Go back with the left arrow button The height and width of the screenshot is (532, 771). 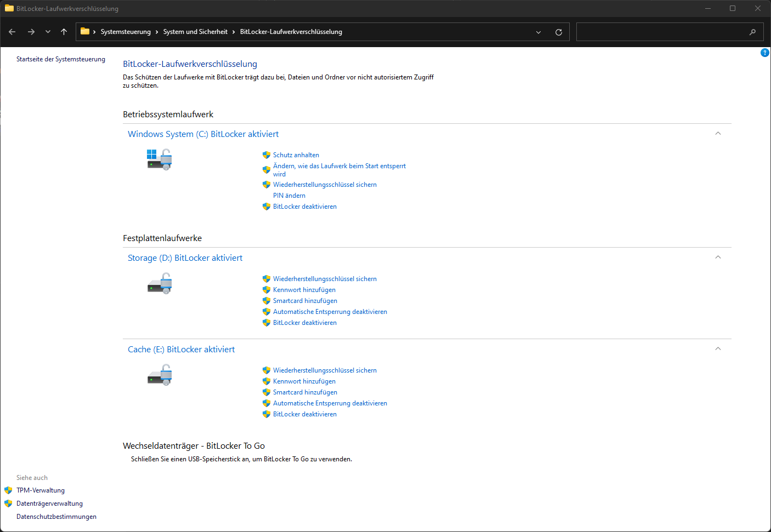(12, 32)
